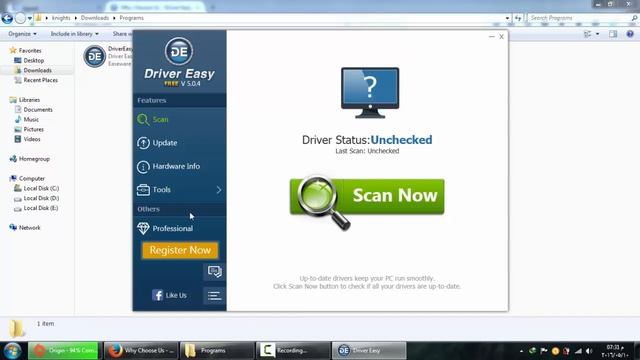The width and height of the screenshot is (640, 360).
Task: Click the Scan Now button
Action: click(367, 196)
